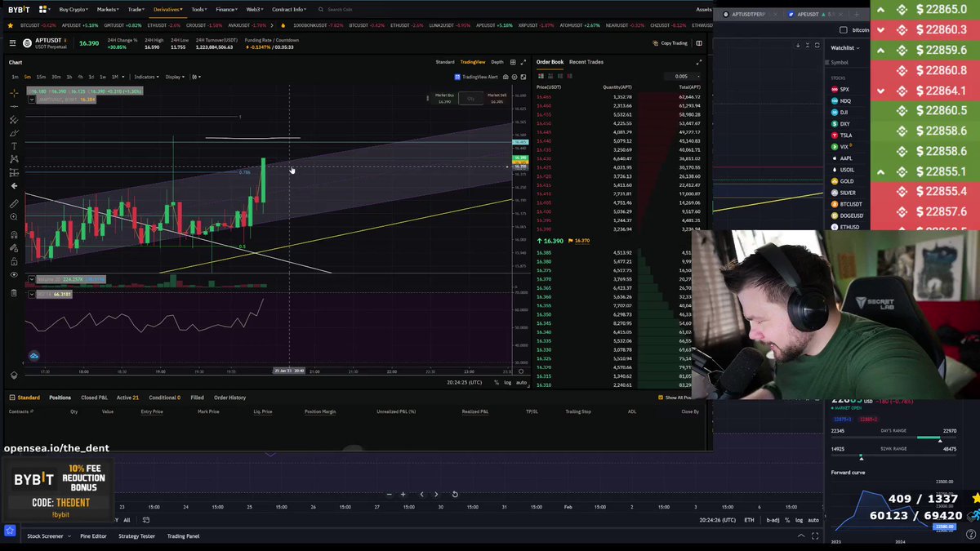Open the Indicators dropdown
Image resolution: width=980 pixels, height=551 pixels.
click(x=147, y=77)
